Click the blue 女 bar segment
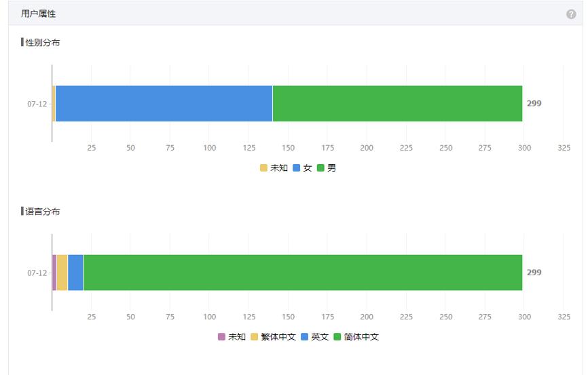588x375 pixels. (164, 104)
